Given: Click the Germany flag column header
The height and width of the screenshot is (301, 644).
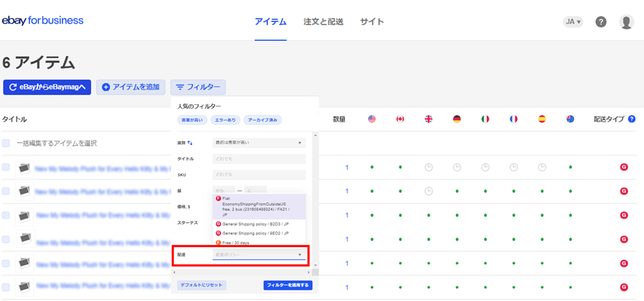Looking at the screenshot, I should tap(457, 119).
